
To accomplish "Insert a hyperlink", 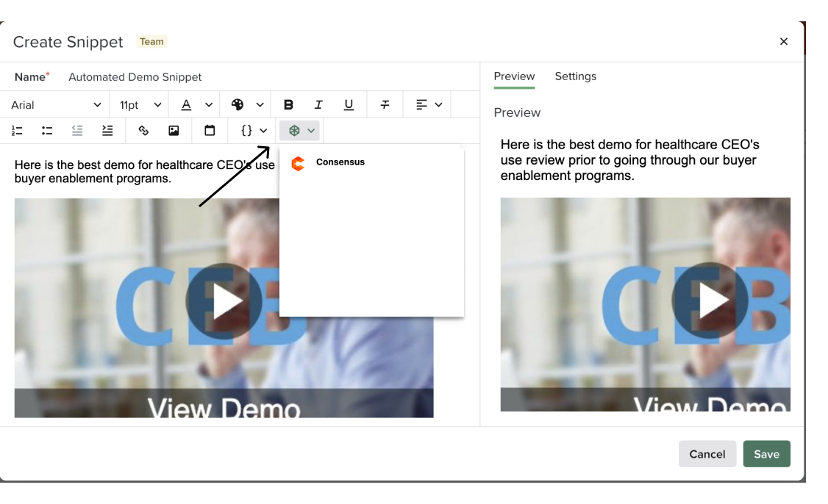I will click(143, 131).
